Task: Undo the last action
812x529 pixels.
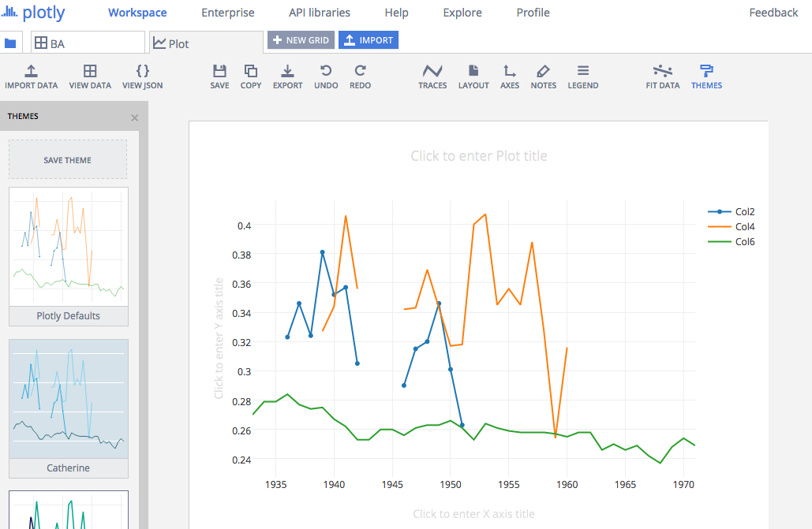Action: pos(326,71)
